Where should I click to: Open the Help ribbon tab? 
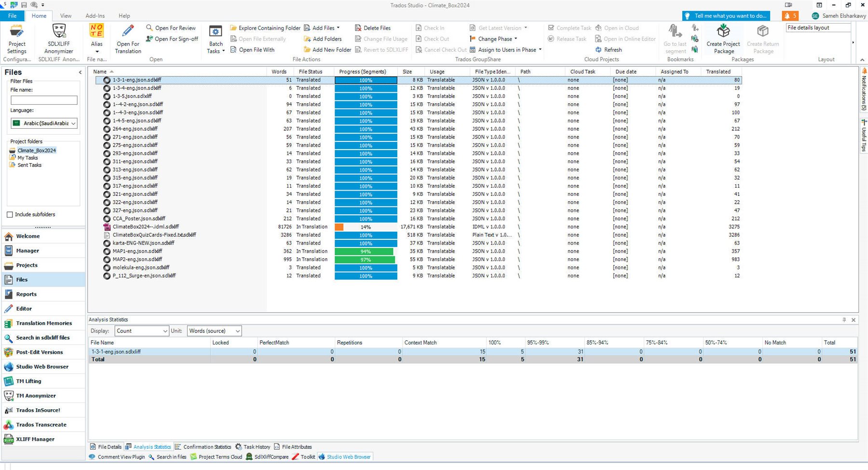click(x=124, y=16)
